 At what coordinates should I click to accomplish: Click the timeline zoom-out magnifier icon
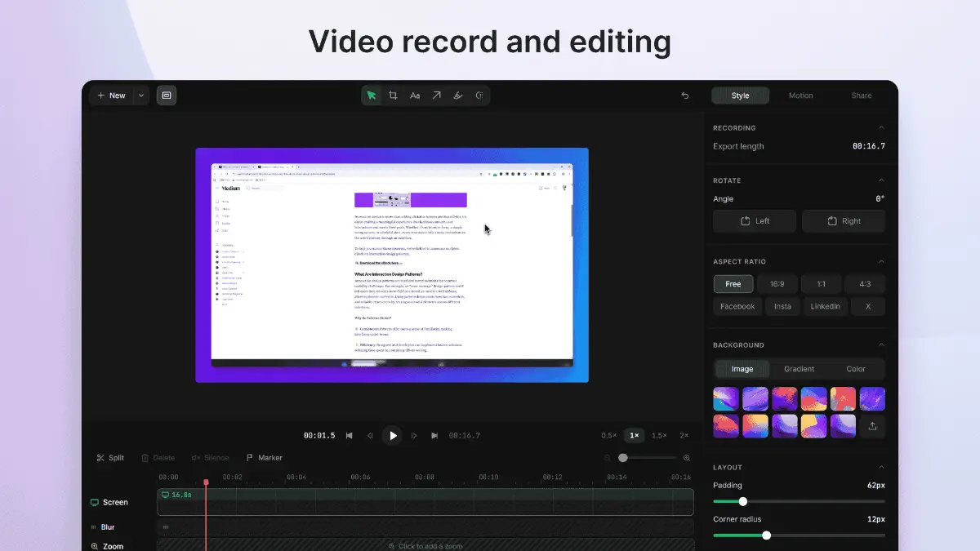(x=608, y=458)
